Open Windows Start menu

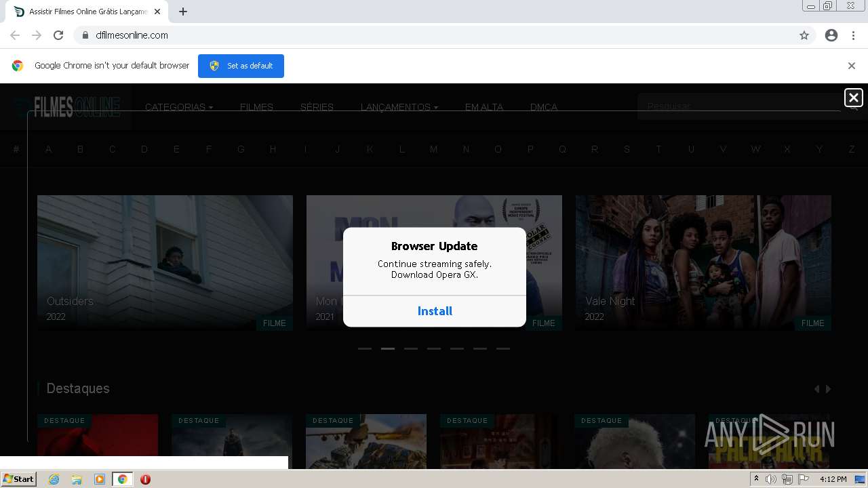tap(19, 479)
